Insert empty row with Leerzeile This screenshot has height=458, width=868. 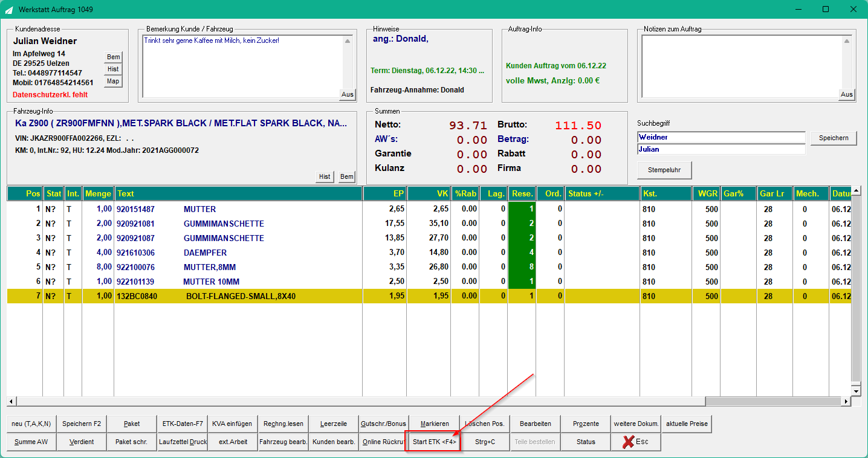point(334,424)
